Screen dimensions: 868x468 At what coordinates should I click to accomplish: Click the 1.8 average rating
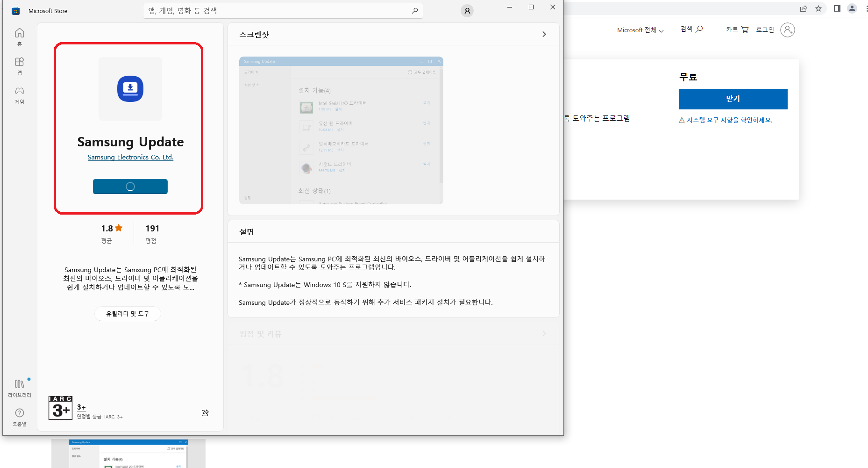[x=112, y=228]
